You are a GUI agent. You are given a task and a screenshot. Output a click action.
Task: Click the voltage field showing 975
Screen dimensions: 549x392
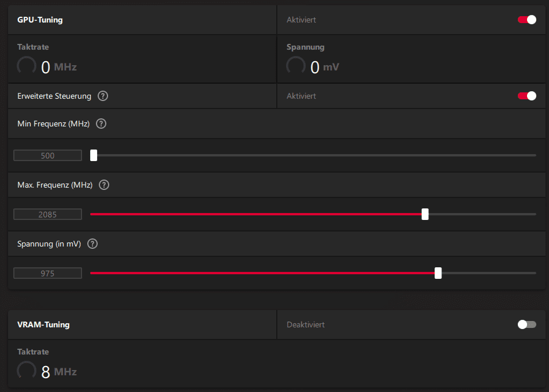coord(48,273)
